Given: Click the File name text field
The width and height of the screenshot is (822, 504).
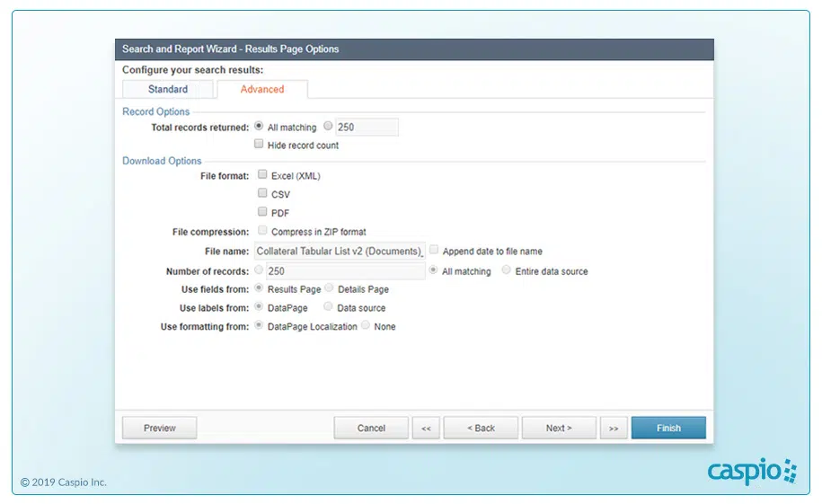Looking at the screenshot, I should [x=340, y=252].
